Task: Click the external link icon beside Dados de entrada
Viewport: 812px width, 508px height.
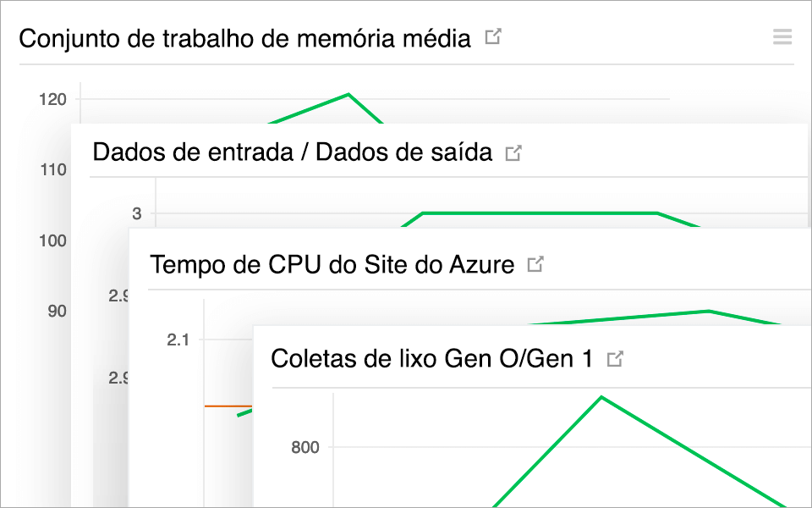Action: [x=513, y=151]
